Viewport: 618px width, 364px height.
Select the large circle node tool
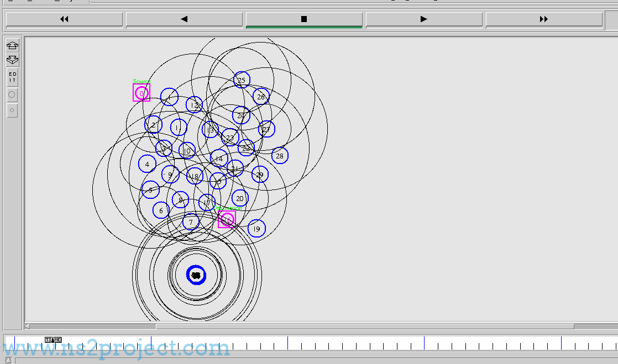(x=12, y=94)
